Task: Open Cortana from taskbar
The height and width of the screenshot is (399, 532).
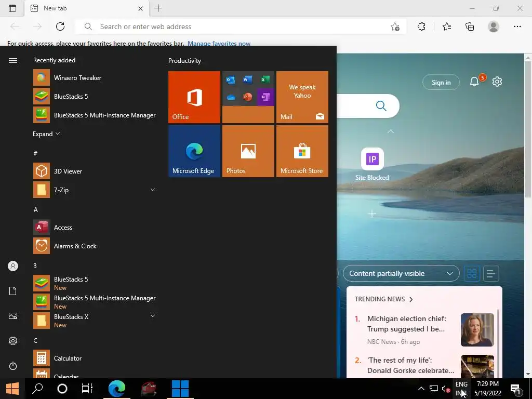Action: click(62, 389)
